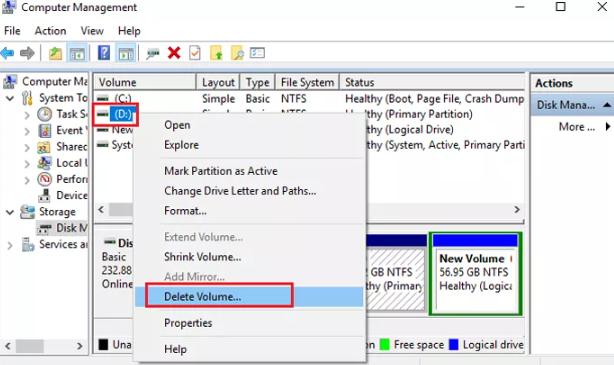Expand the Event Viewer node
Image resolution: width=614 pixels, height=365 pixels.
click(27, 131)
